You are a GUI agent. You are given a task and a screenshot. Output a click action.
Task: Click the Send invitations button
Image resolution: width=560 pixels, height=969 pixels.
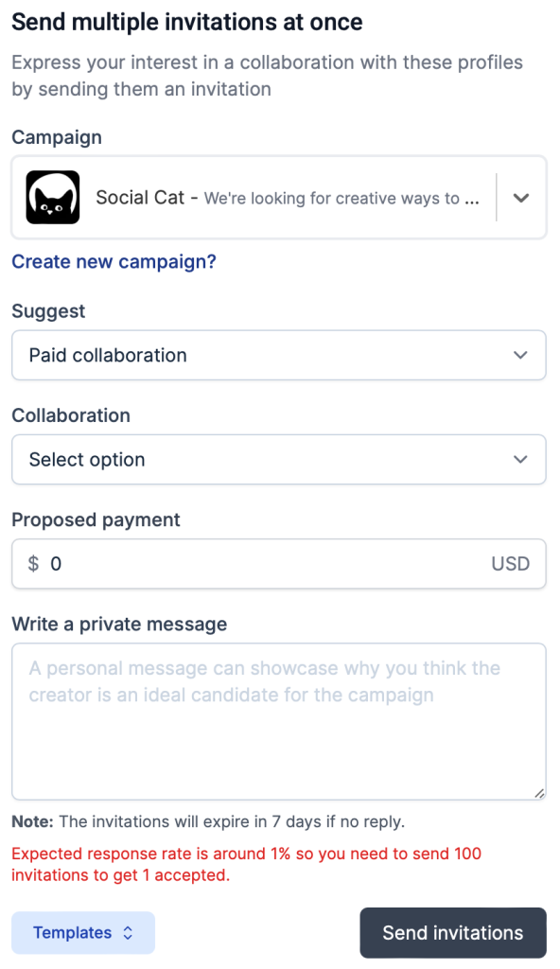453,932
